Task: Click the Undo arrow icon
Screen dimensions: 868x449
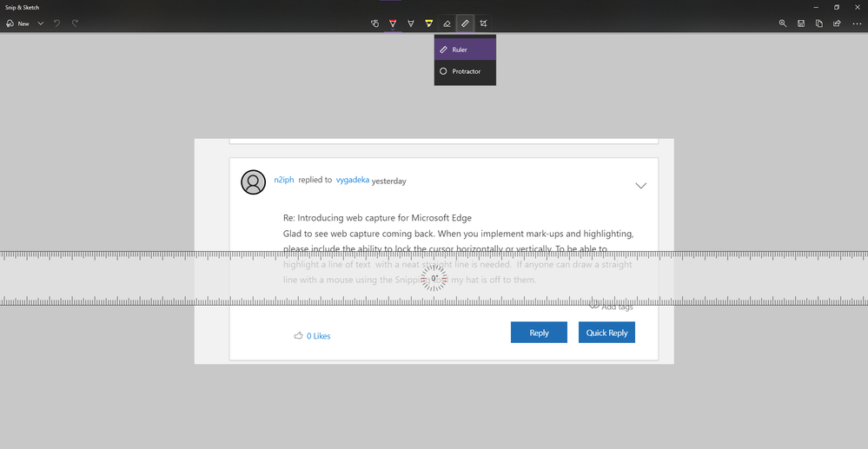Action: click(x=56, y=23)
